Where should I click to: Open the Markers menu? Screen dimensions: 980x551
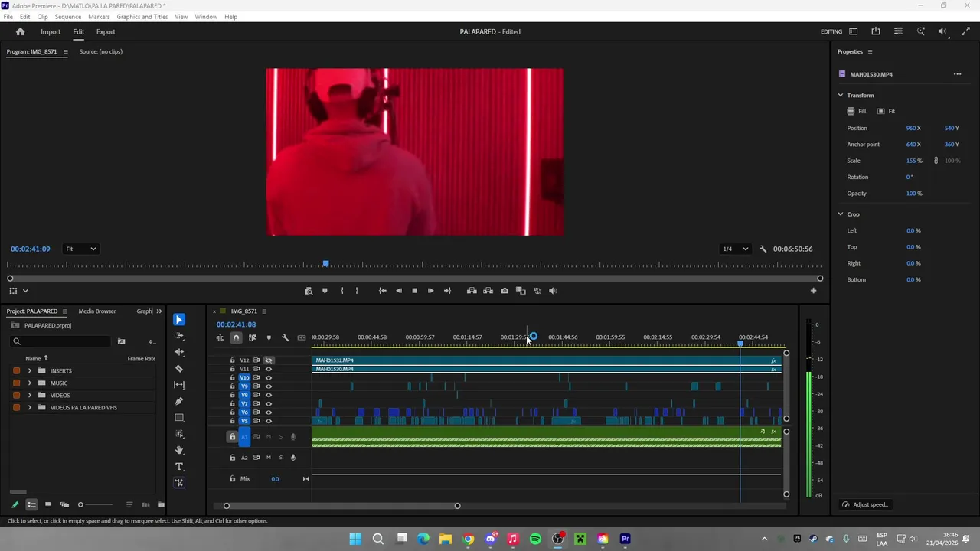(99, 17)
